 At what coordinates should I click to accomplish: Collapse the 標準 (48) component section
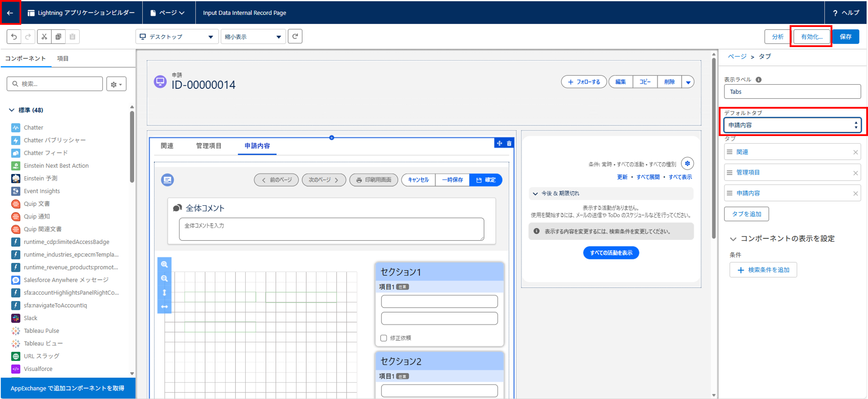(11, 110)
